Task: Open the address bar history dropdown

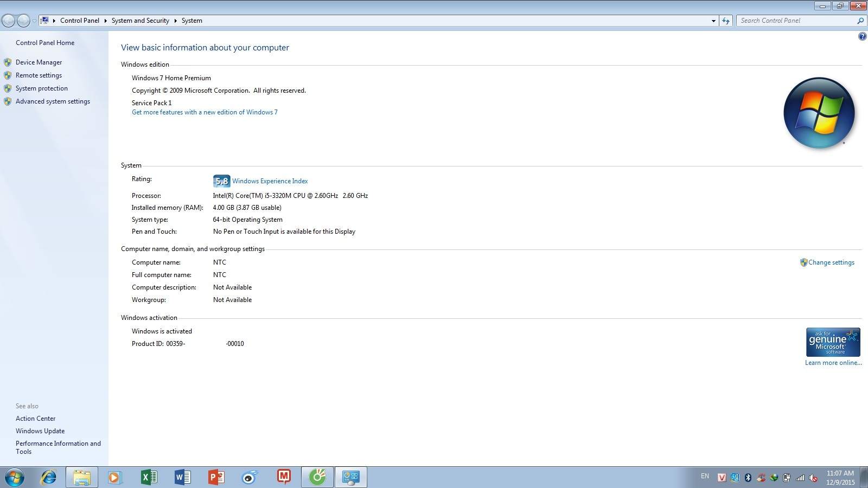Action: pyautogui.click(x=713, y=21)
